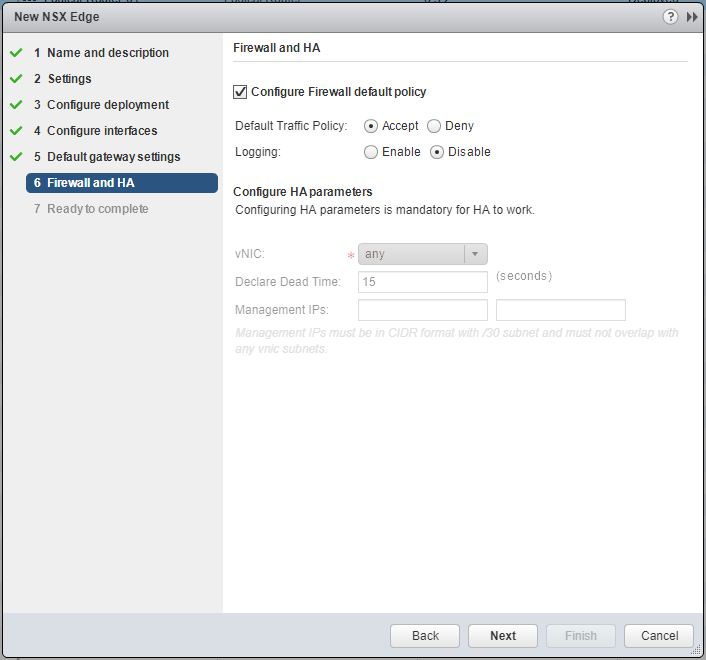Uncheck Configure Firewall default policy checkbox

coord(240,92)
